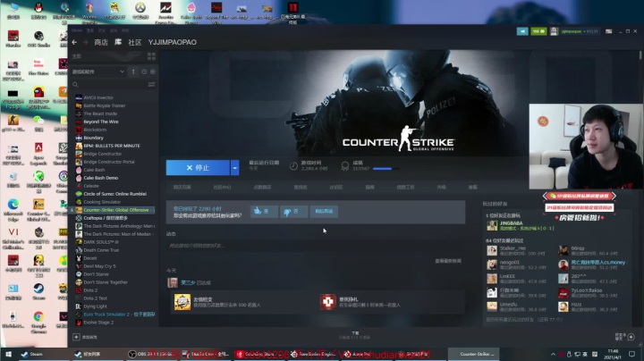Image resolution: width=644 pixels, height=361 pixels.
Task: Click the 稍后再说 button
Action: point(324,211)
